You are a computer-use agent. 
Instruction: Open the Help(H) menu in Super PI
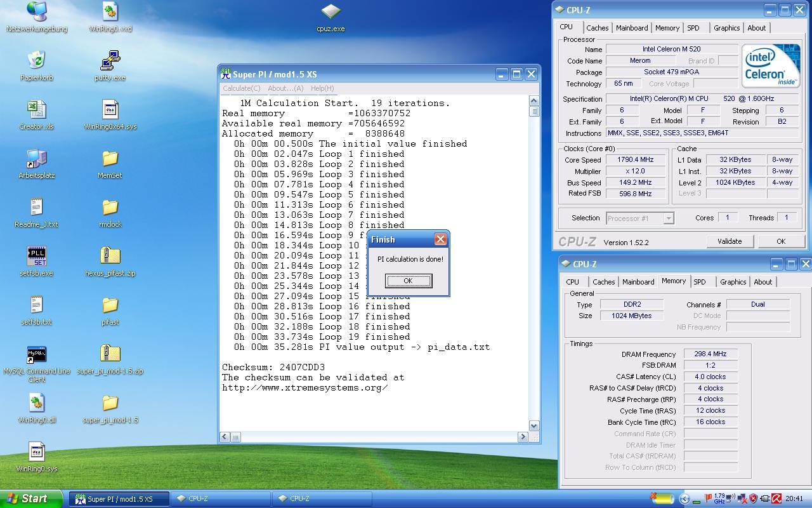(x=322, y=88)
